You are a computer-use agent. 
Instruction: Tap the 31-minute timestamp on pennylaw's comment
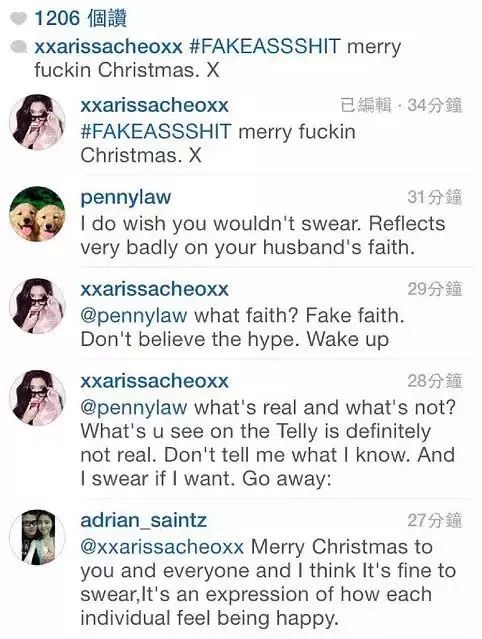pos(435,197)
